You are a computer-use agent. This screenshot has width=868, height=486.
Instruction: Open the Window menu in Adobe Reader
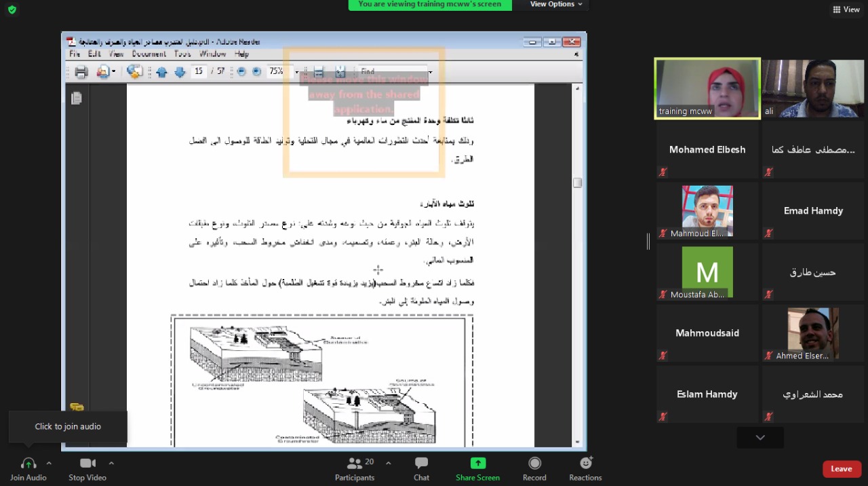point(212,54)
